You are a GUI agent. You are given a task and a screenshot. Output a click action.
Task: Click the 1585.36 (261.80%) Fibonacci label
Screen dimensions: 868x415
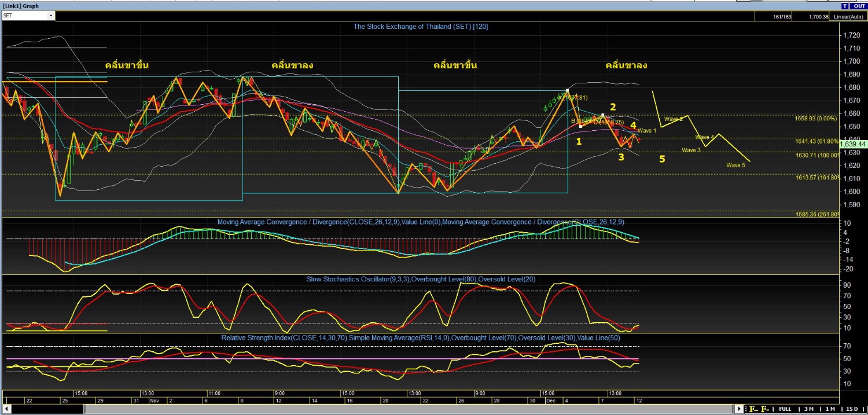tap(817, 214)
